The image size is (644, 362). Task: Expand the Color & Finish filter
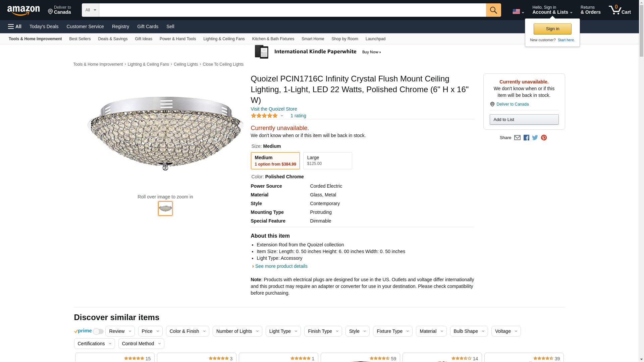tap(187, 331)
